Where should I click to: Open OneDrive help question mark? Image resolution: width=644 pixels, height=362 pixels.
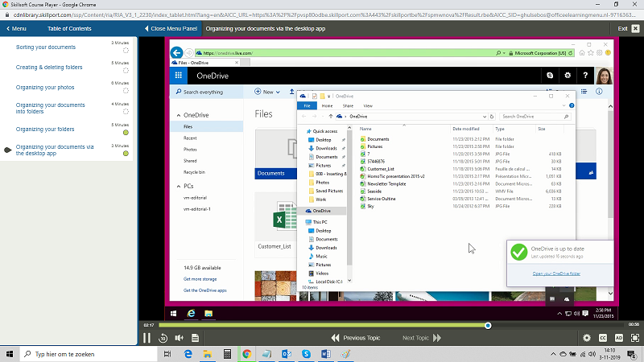585,76
